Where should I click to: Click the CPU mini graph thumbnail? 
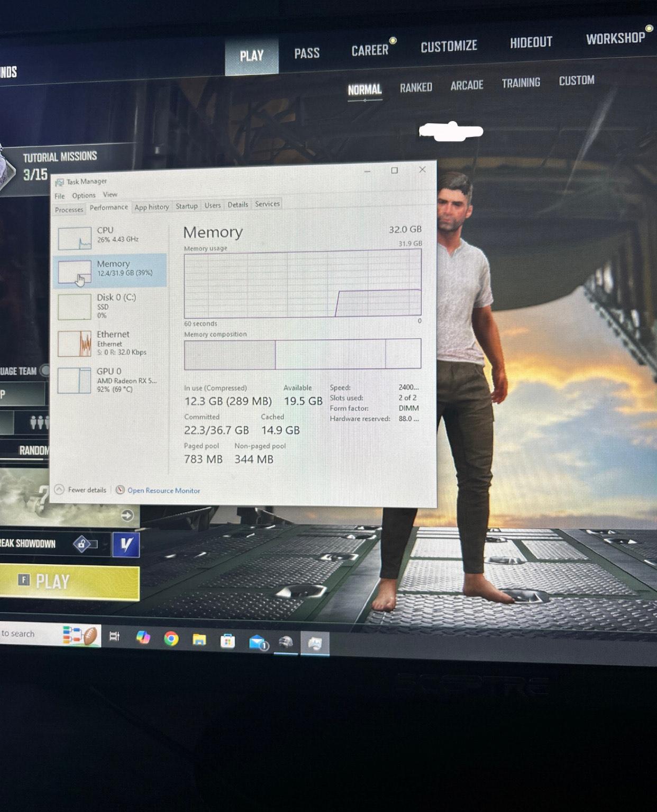coord(75,238)
